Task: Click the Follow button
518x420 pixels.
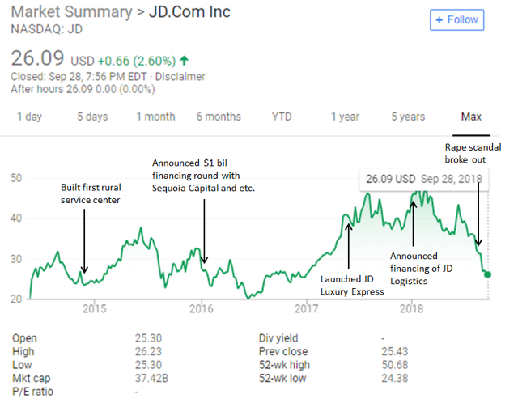Action: [457, 19]
